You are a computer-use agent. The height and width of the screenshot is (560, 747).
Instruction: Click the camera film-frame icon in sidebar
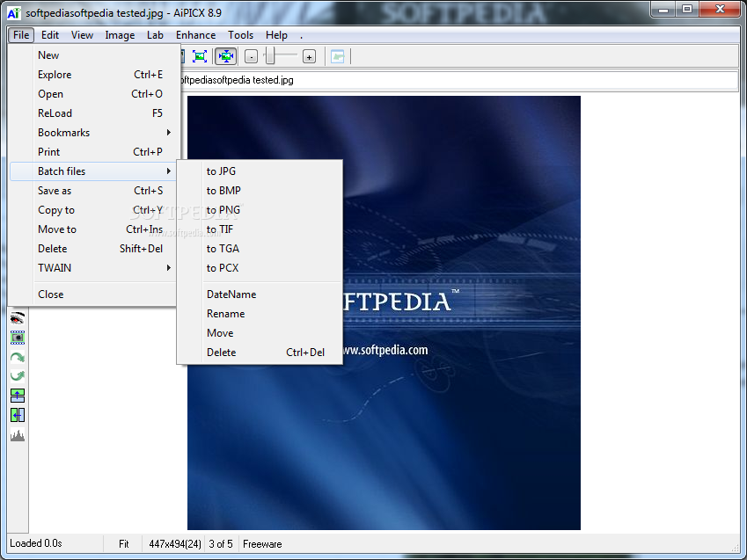[18, 338]
